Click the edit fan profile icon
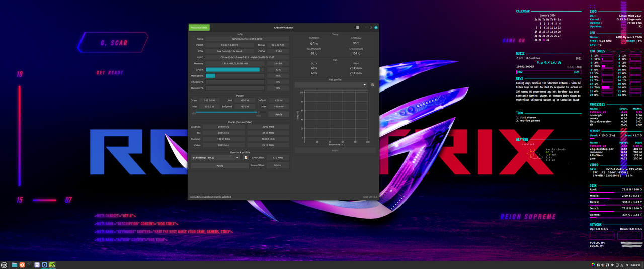Screen dimensions: 644x269 click(372, 85)
